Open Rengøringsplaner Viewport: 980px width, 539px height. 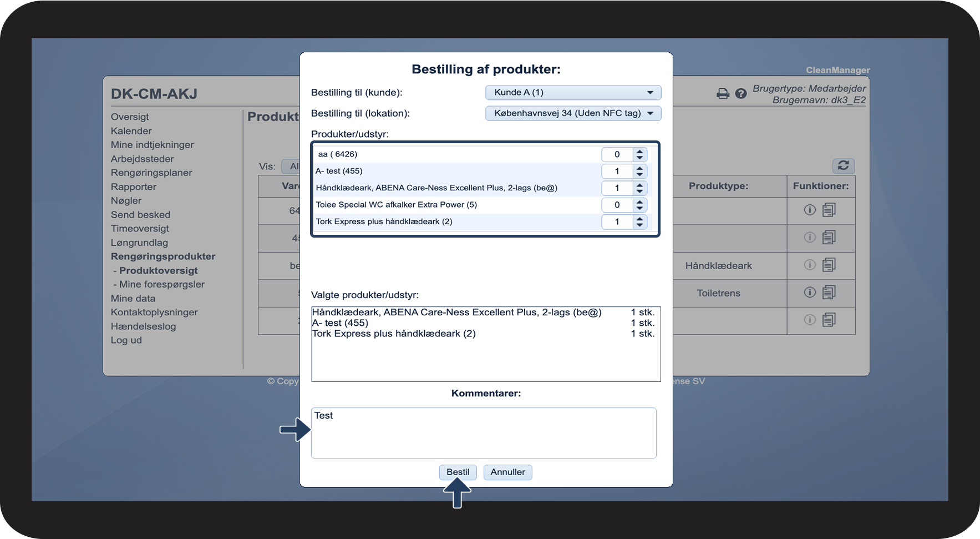[151, 173]
